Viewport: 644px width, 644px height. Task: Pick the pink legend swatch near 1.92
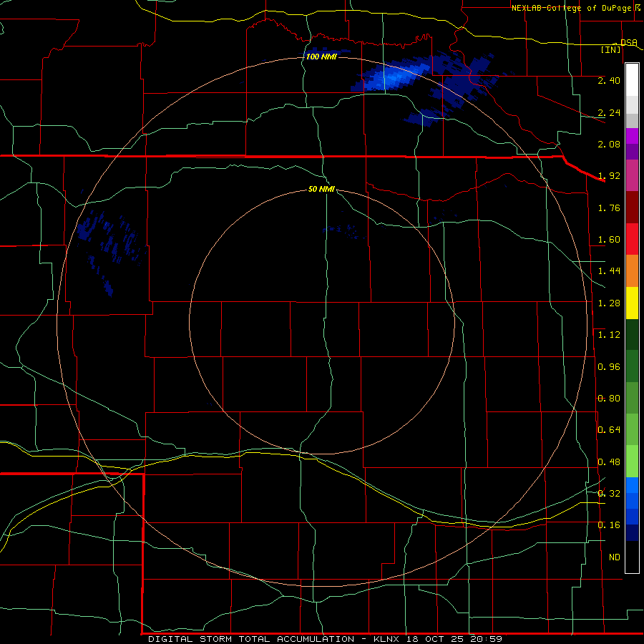click(632, 175)
